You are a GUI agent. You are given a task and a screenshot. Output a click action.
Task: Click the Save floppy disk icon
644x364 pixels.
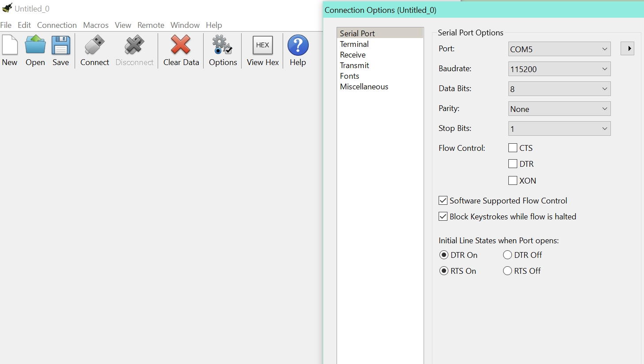click(61, 46)
